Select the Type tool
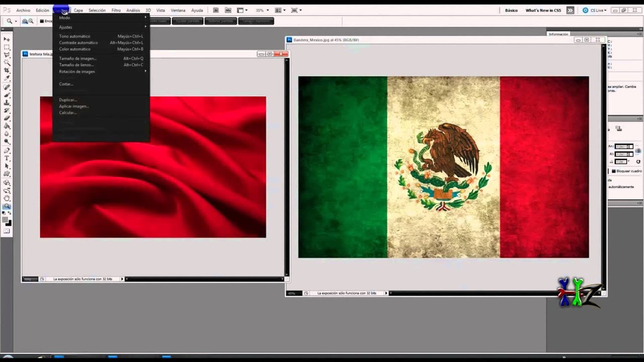Screen dimensions: 644x362 point(7,158)
